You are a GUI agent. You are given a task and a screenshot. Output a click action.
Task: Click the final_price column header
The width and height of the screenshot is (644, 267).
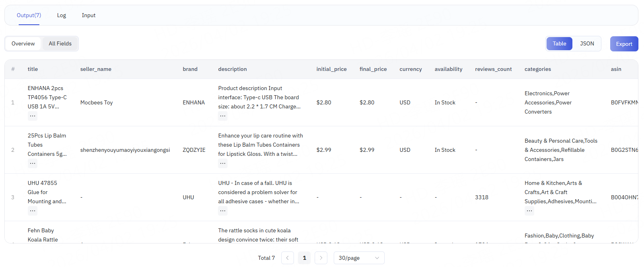(373, 69)
